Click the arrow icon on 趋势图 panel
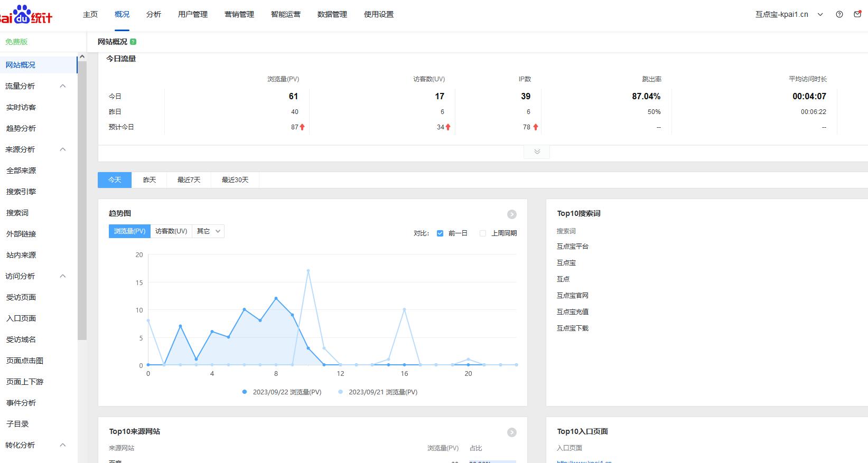Screen dimensions: 868x463 [x=511, y=214]
